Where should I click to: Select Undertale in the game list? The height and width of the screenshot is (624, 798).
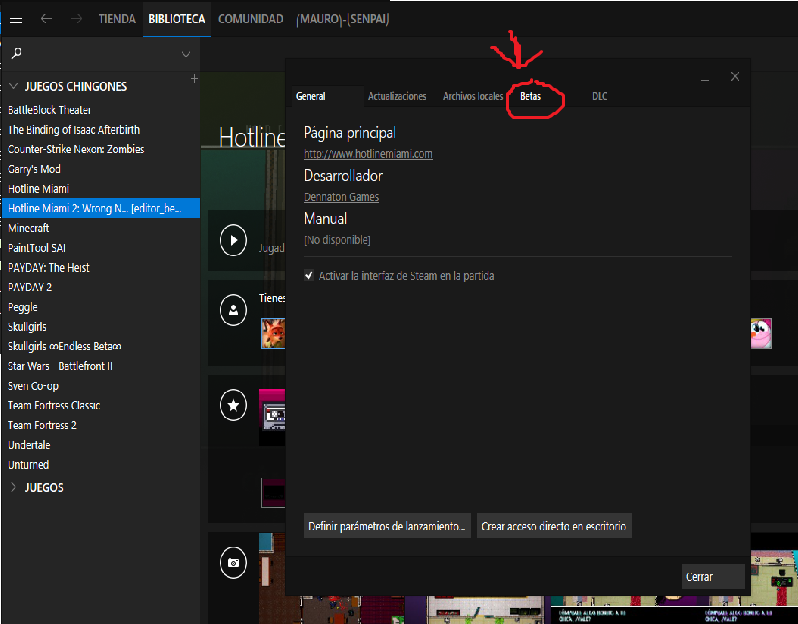(x=101, y=445)
